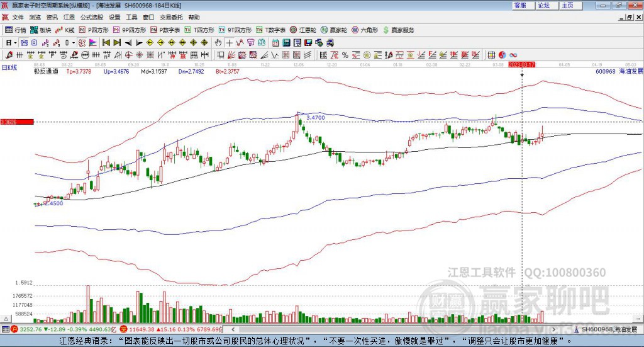Click the yin-yang taiji icon
Image resolution: width=644 pixels, height=347 pixels.
tap(502, 55)
